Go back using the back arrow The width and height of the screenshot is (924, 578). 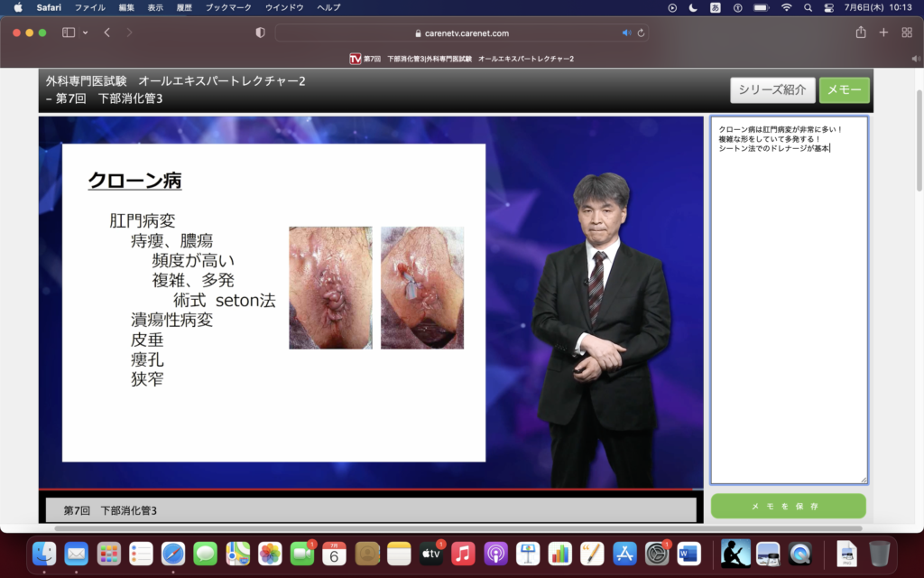click(107, 33)
